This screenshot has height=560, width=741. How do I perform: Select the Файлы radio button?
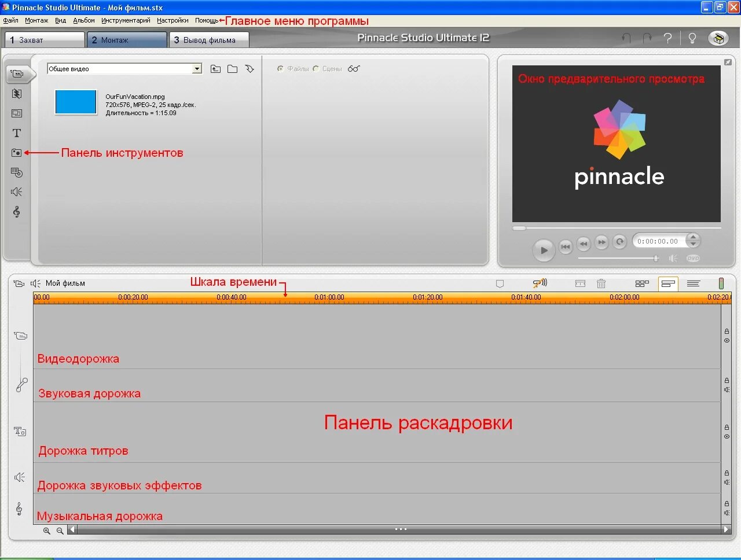(x=281, y=69)
